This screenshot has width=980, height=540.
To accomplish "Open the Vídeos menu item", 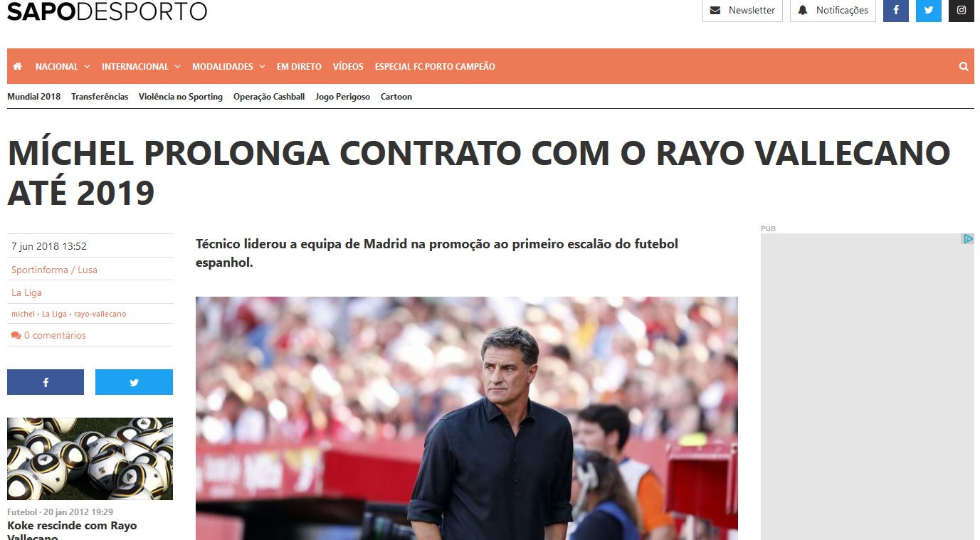I will click(348, 66).
